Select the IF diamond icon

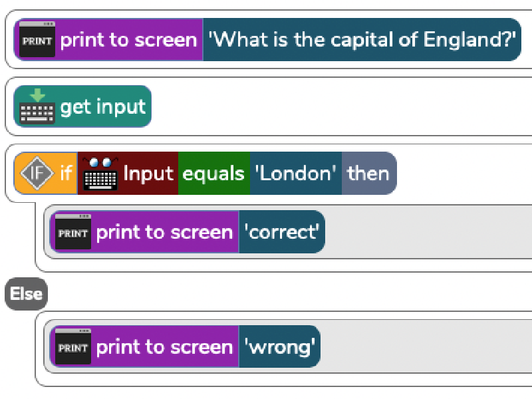coord(37,173)
